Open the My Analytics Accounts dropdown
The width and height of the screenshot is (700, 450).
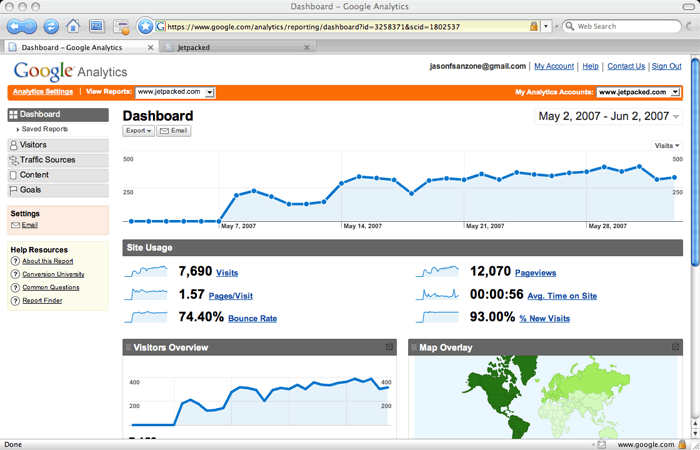(639, 92)
